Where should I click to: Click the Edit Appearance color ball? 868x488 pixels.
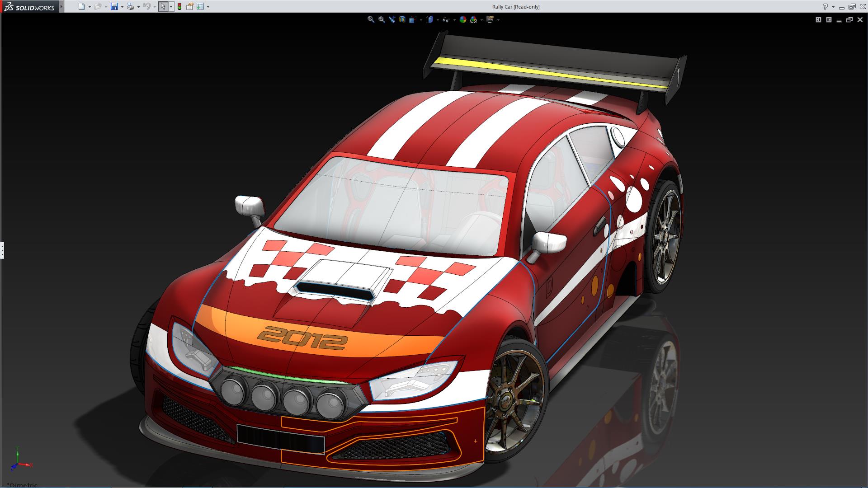[x=462, y=19]
